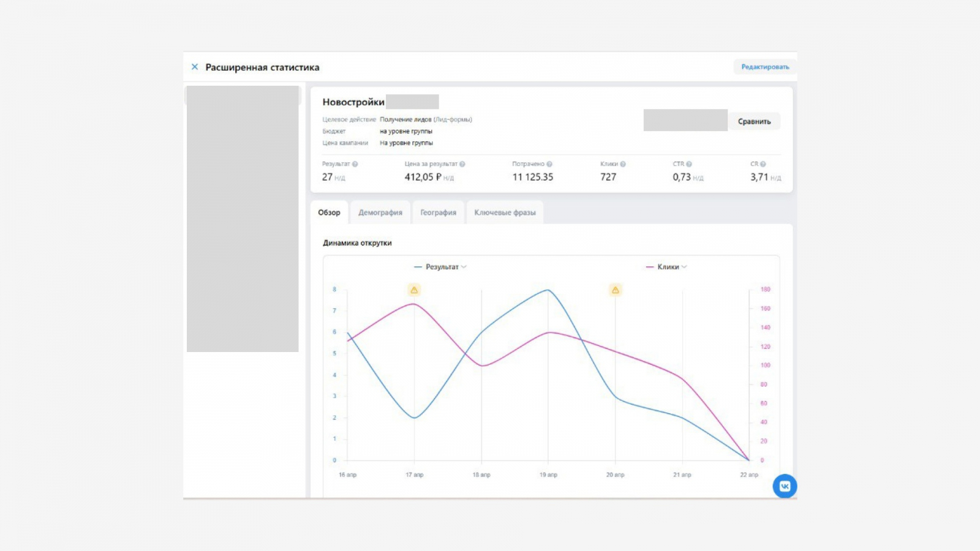Click help icon next to Результат metric
Screen dimensions: 980x551
tap(355, 164)
